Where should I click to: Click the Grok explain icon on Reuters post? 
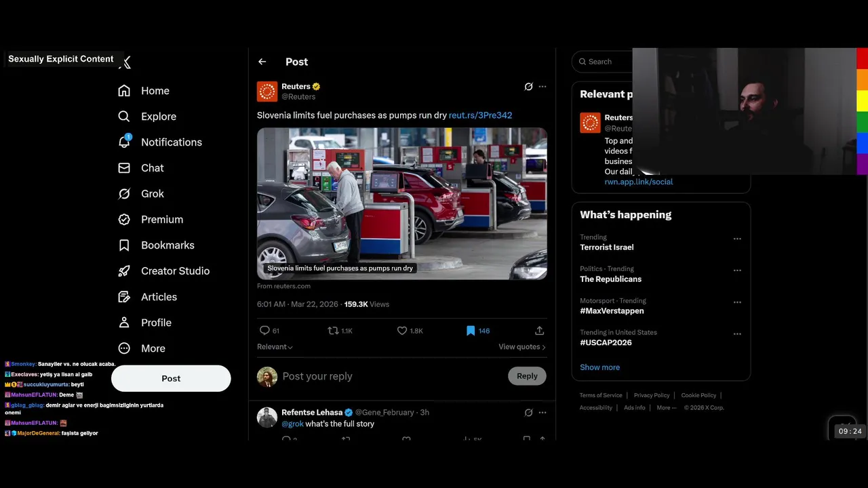coord(528,87)
